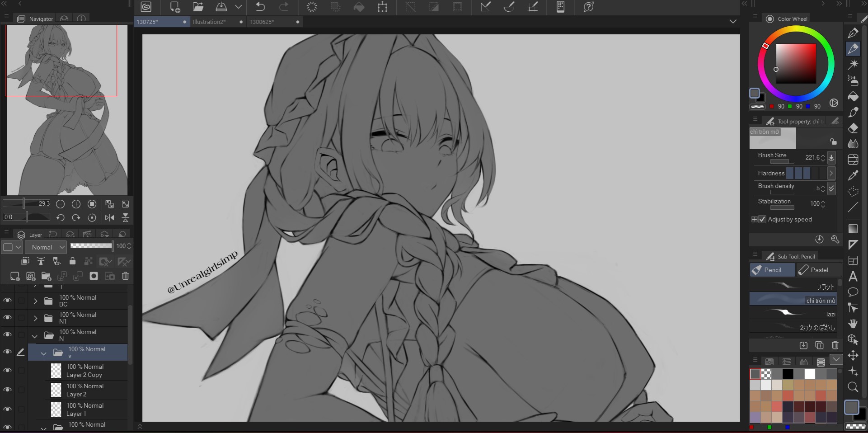This screenshot has width=868, height=433.
Task: Click the Lock layer padlock icon
Action: [x=72, y=261]
